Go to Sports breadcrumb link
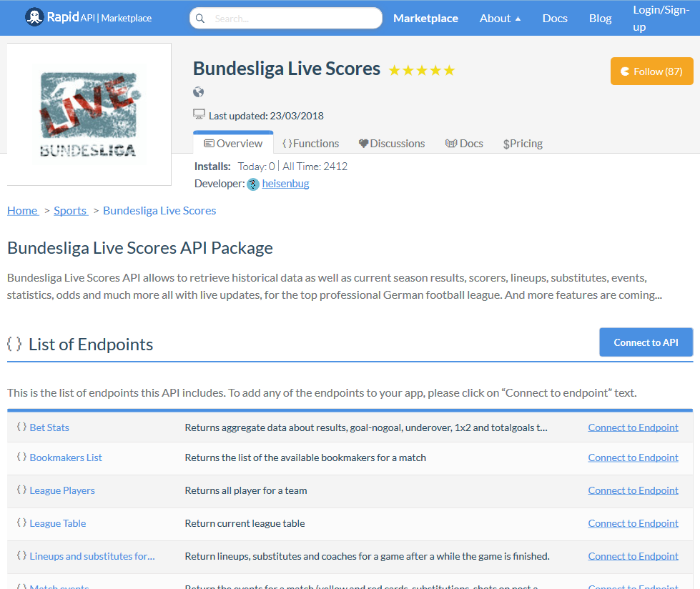 click(x=70, y=210)
